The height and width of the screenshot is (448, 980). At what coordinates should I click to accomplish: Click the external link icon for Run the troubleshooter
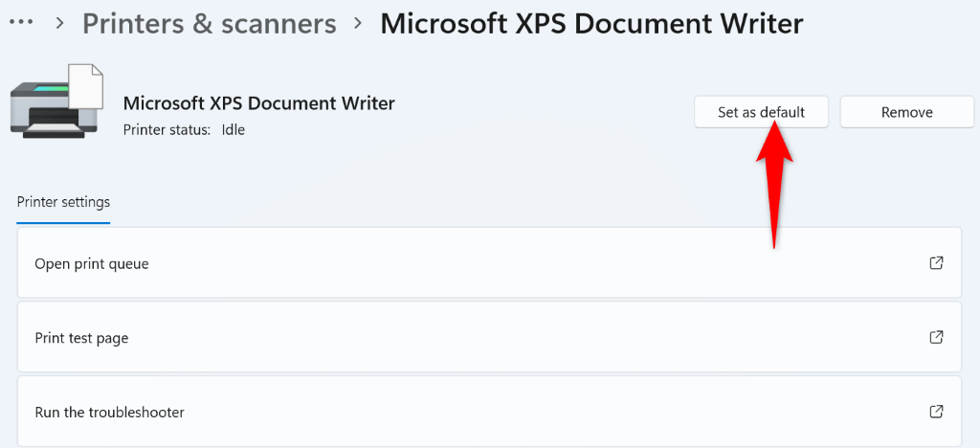coord(936,412)
